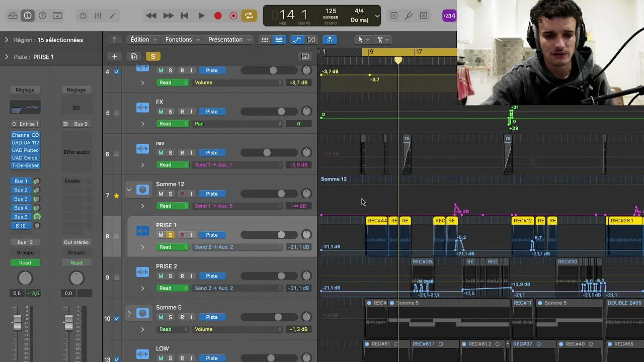Open the UAD Pultec plugin slot
This screenshot has height=362, width=644.
pos(25,150)
